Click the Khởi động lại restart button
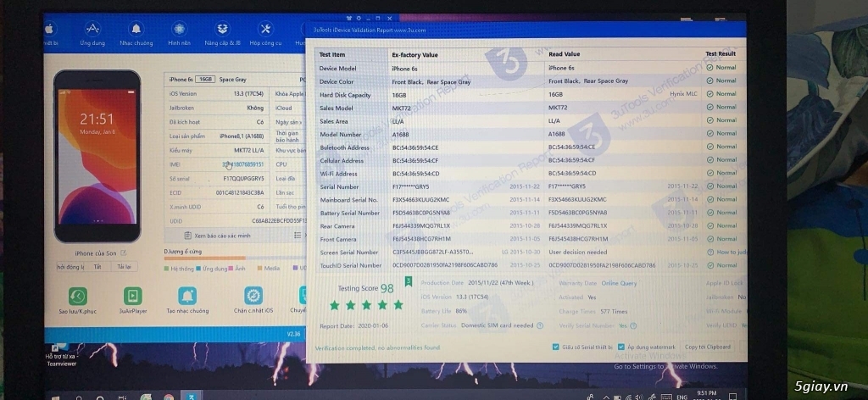This screenshot has width=868, height=400. pyautogui.click(x=70, y=267)
